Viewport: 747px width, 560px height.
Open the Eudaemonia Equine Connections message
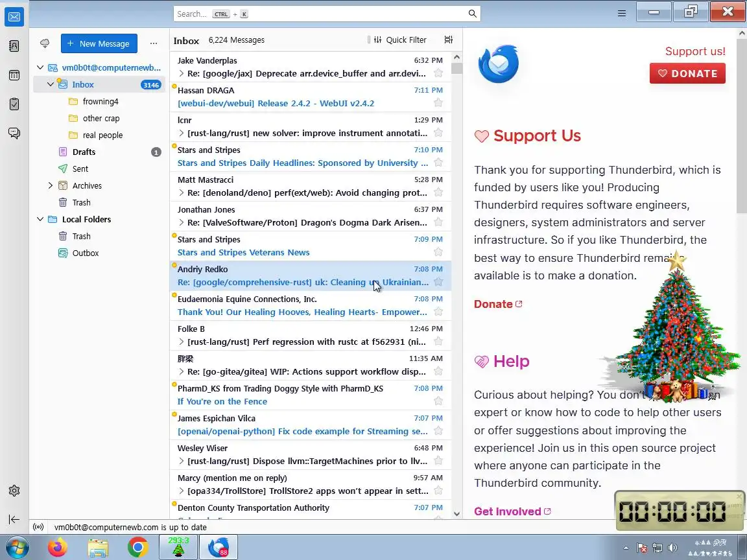pyautogui.click(x=311, y=305)
